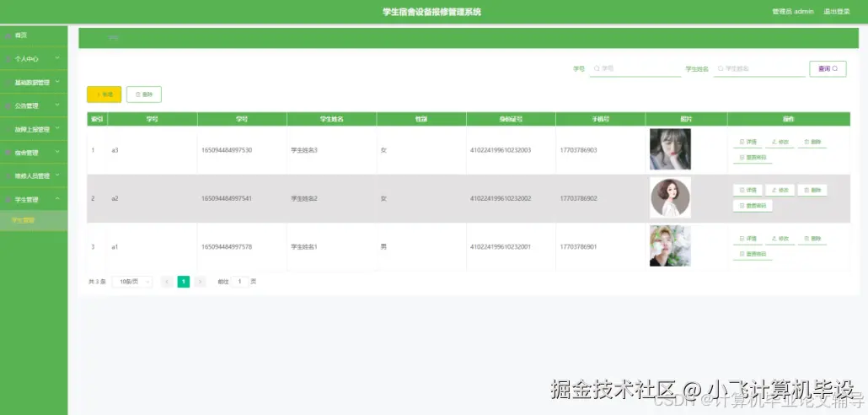
Task: Click the 学生姓名1 name cell
Action: pyautogui.click(x=304, y=246)
